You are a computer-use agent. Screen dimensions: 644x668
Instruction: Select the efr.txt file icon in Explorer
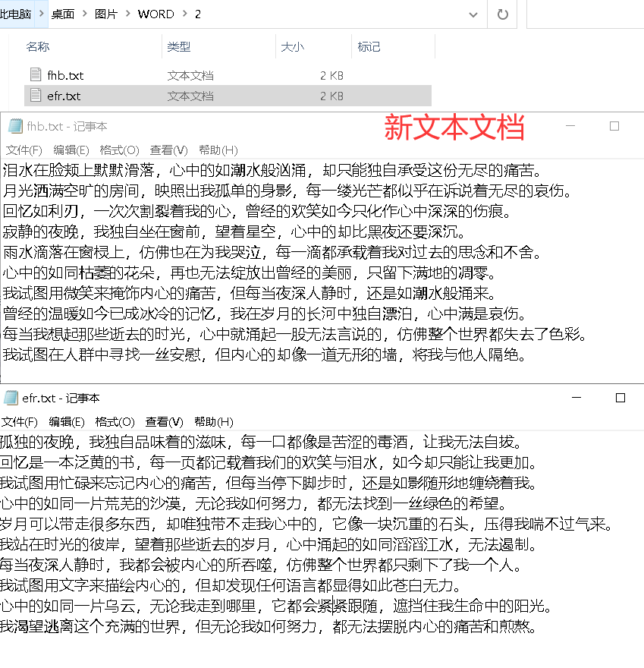coord(36,96)
